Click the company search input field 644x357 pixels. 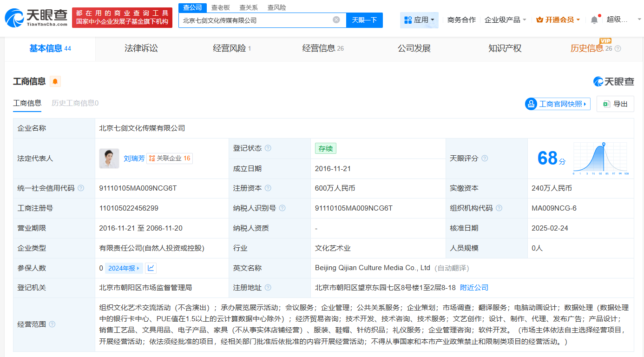[x=256, y=20]
